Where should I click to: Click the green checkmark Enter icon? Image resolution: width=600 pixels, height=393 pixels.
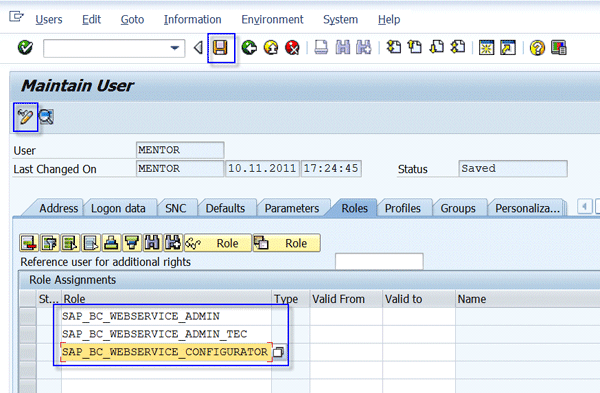(25, 48)
